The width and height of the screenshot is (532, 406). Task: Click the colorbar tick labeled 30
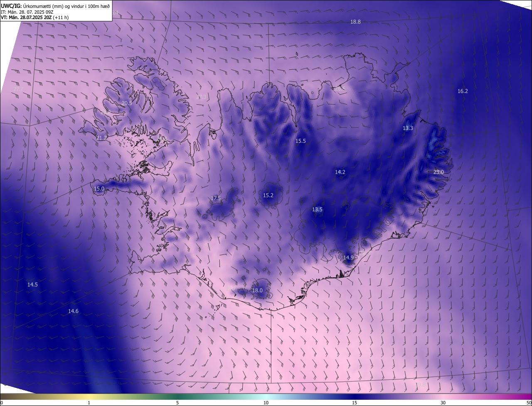pyautogui.click(x=443, y=403)
